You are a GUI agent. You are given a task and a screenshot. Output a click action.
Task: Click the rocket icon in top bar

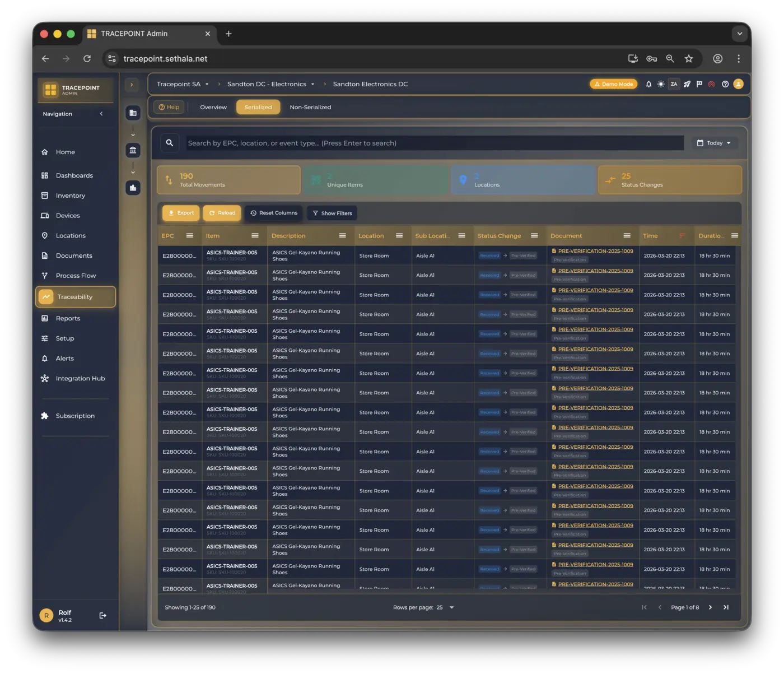pyautogui.click(x=687, y=84)
